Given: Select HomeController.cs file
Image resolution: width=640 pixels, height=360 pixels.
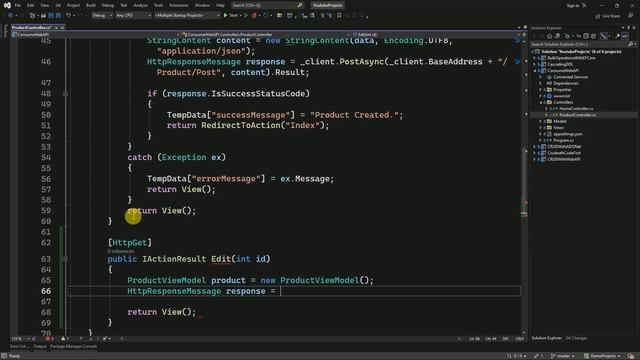Looking at the screenshot, I should 576,109.
